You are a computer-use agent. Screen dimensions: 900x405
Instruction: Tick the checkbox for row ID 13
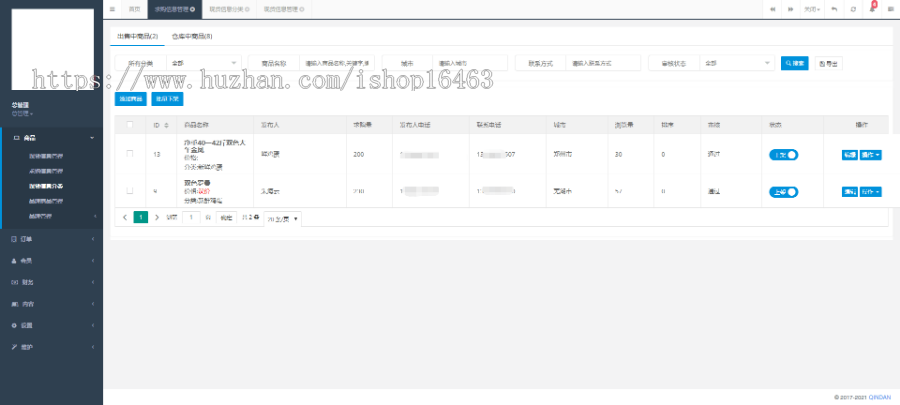coord(130,154)
